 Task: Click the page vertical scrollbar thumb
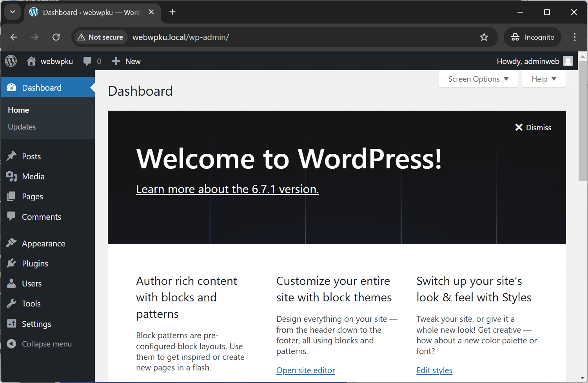pyautogui.click(x=583, y=121)
